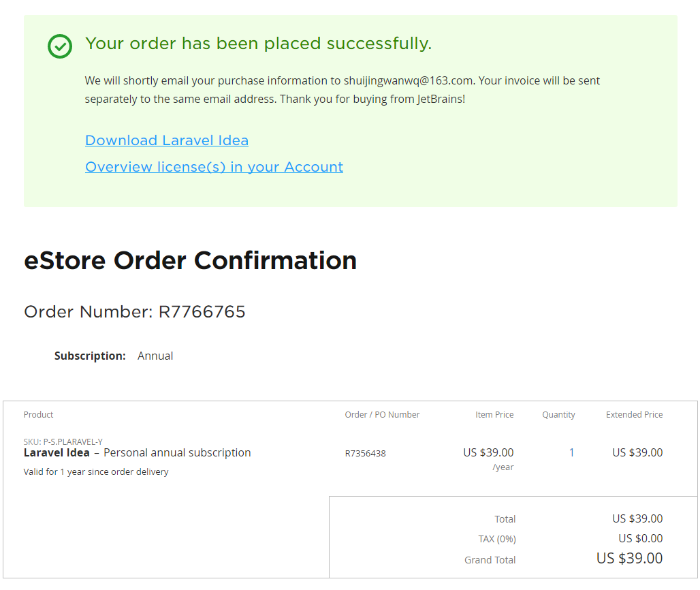Click the TAX (0%) label

(496, 539)
